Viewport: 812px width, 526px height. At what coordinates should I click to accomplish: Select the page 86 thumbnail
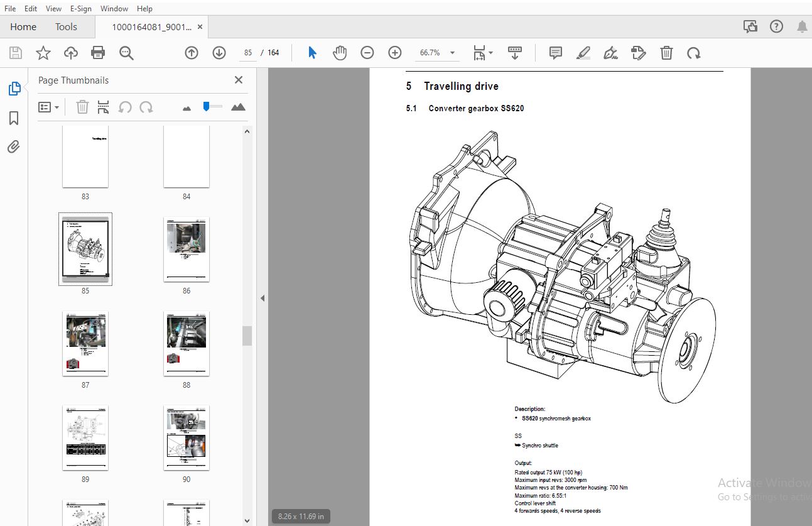point(187,249)
